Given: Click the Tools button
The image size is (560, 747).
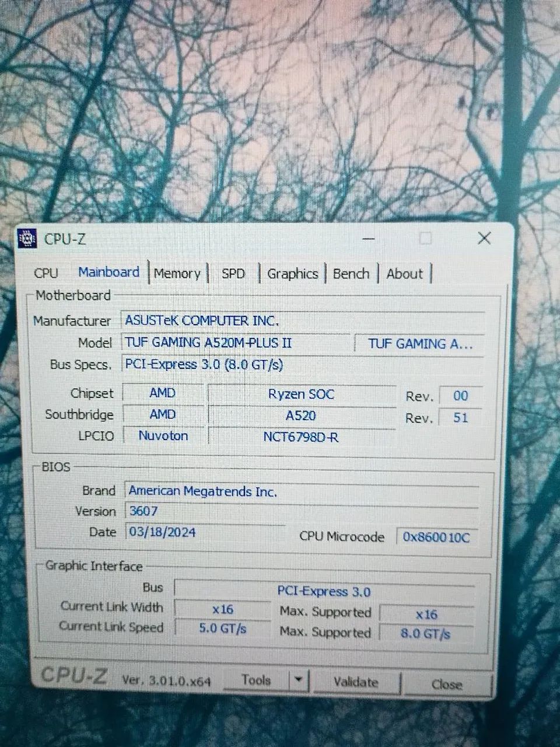Looking at the screenshot, I should click(256, 680).
